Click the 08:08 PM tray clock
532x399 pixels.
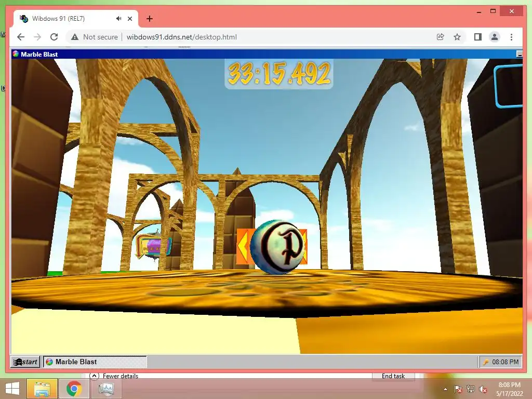[505, 362]
